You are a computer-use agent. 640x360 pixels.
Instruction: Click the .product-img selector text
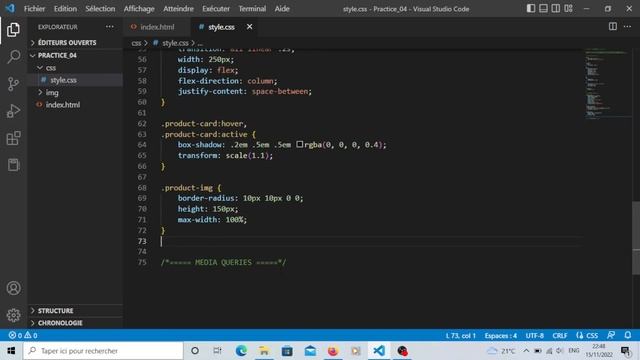click(187, 188)
